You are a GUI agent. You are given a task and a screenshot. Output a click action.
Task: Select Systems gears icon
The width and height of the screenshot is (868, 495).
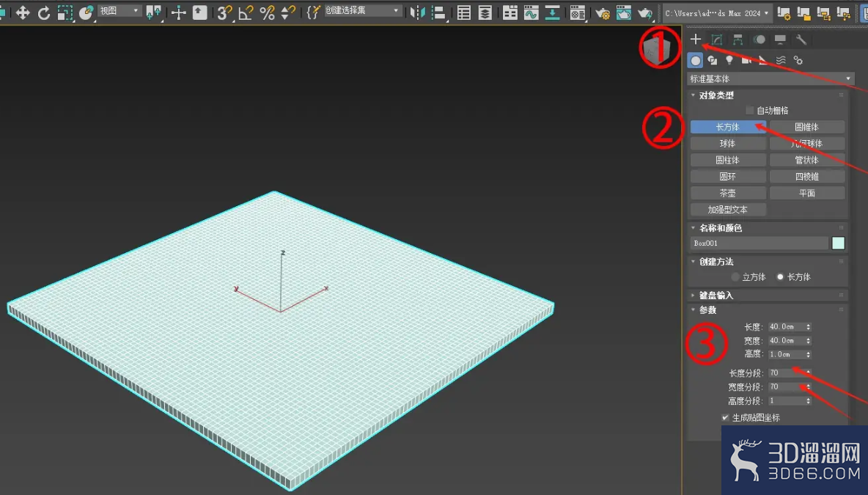798,60
